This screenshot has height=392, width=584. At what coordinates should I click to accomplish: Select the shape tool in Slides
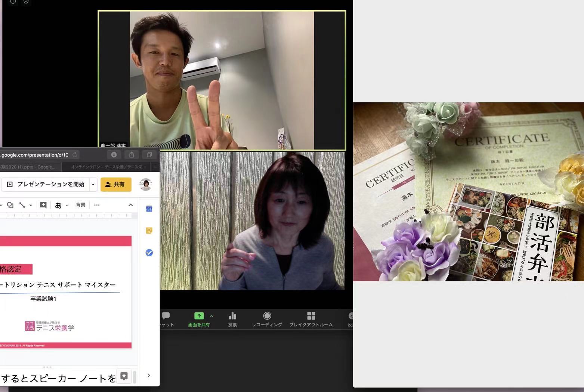(x=10, y=205)
